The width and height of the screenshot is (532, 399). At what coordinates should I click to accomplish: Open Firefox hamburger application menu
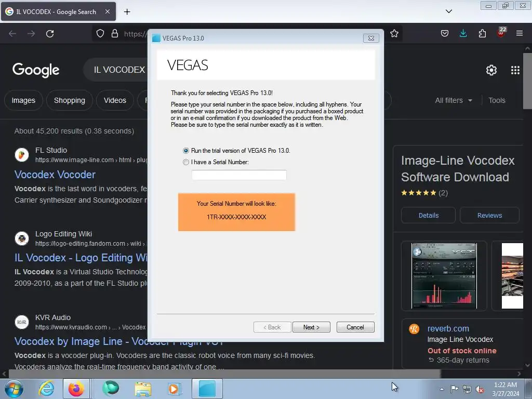coord(520,33)
